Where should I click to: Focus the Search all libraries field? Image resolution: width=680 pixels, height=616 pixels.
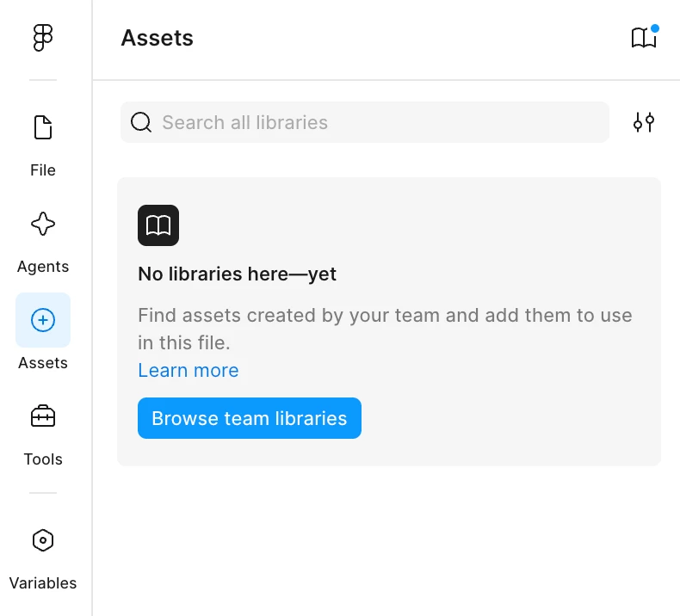pos(365,122)
